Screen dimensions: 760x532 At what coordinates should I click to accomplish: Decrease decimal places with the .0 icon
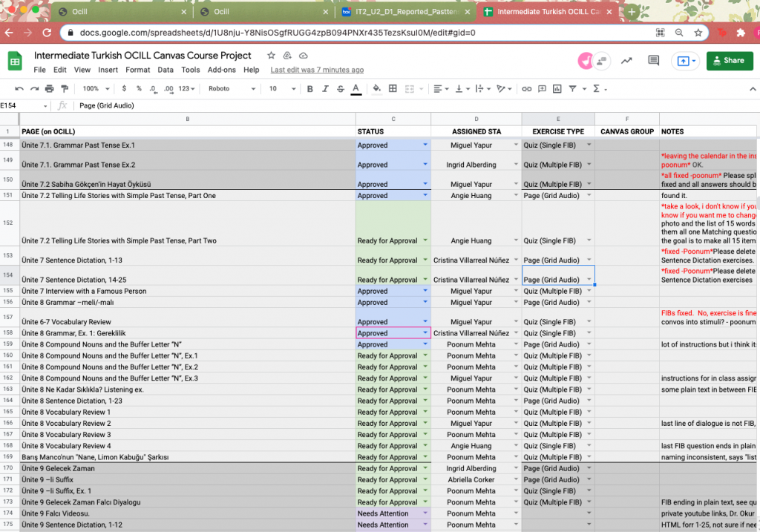[153, 89]
